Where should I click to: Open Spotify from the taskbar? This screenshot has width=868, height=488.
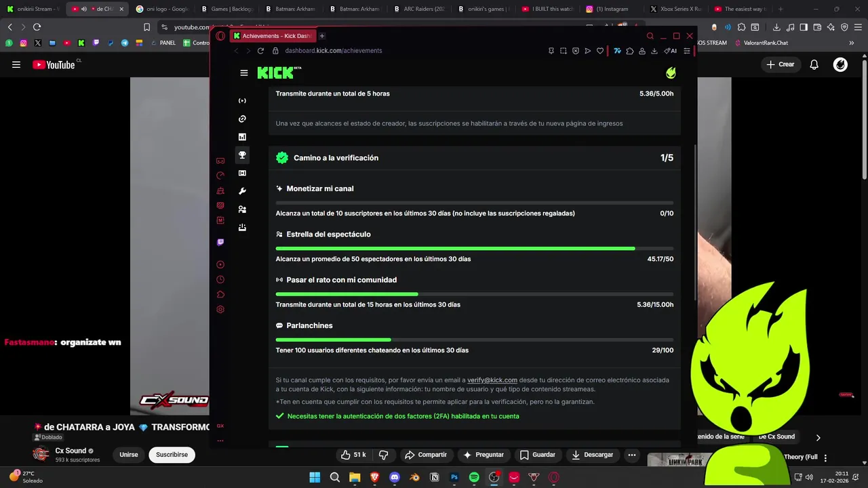point(474,477)
